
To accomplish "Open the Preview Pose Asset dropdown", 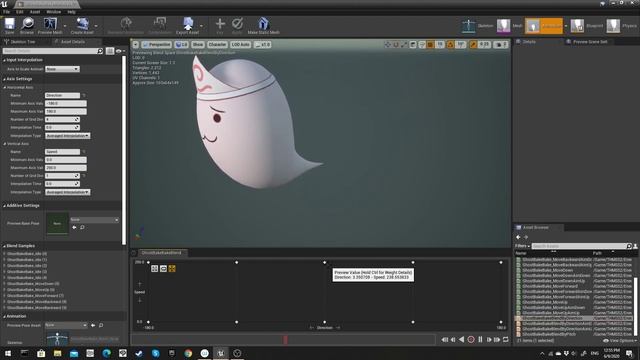I will pos(66,325).
